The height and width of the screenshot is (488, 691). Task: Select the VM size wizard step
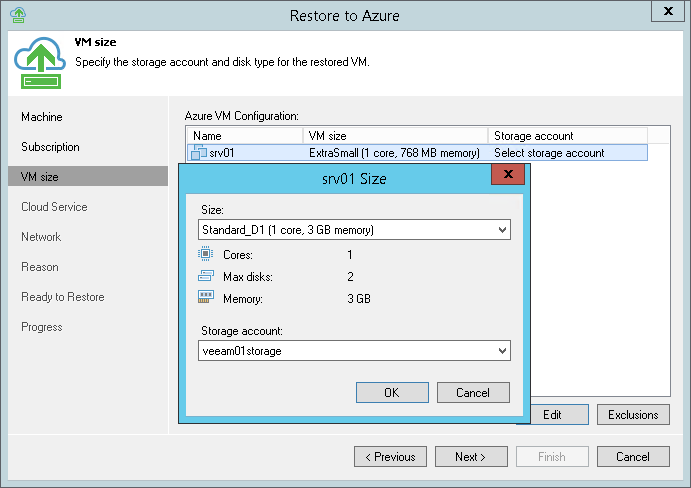40,177
